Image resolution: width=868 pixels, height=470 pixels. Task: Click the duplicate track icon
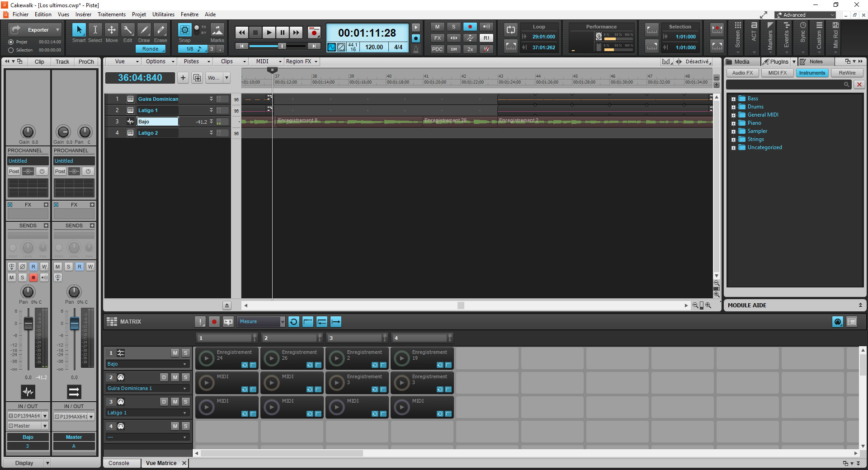(198, 78)
